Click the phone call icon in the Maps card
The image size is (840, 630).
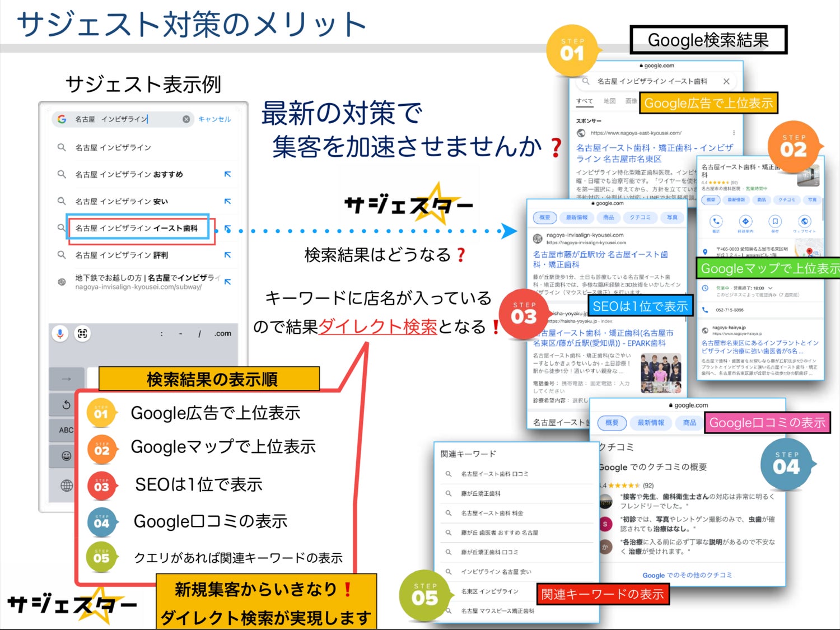click(716, 221)
